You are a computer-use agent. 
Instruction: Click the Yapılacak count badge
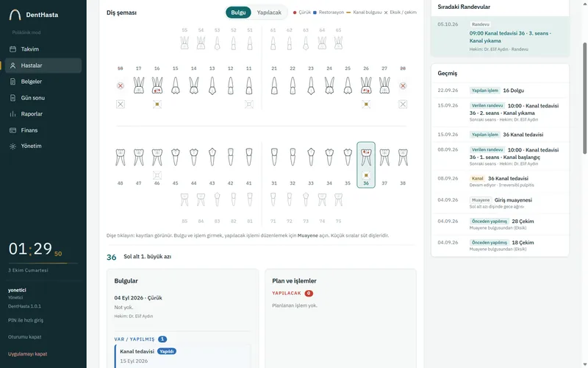click(x=309, y=293)
